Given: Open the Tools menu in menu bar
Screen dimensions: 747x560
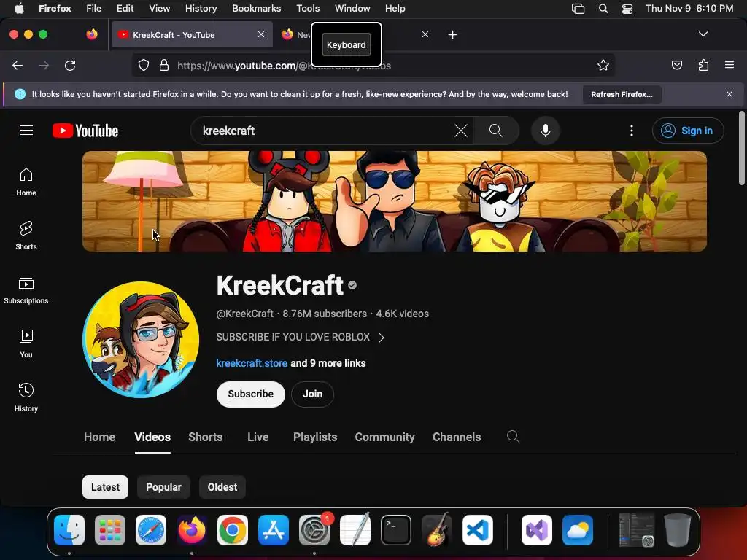Looking at the screenshot, I should pos(308,9).
